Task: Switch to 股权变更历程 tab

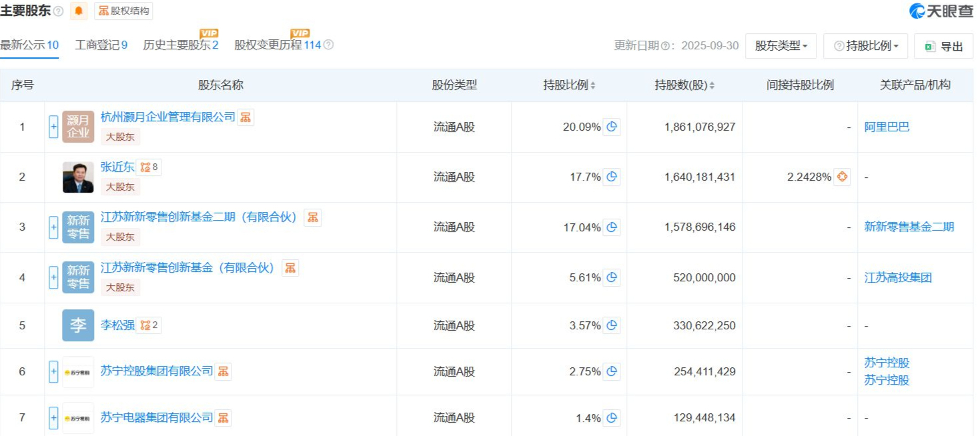Action: pos(277,45)
